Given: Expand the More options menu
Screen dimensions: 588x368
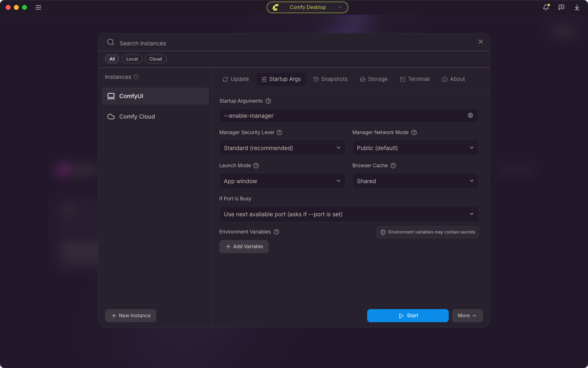Looking at the screenshot, I should 468,316.
